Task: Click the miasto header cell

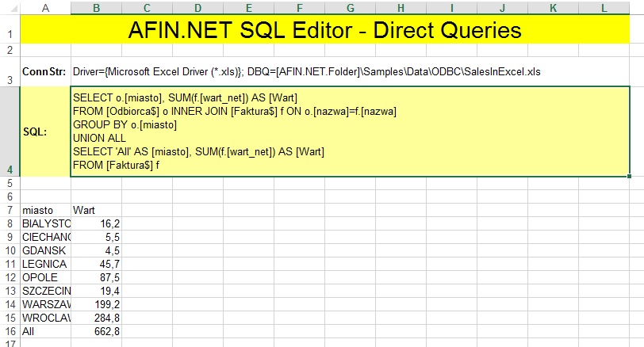Action: (x=45, y=210)
